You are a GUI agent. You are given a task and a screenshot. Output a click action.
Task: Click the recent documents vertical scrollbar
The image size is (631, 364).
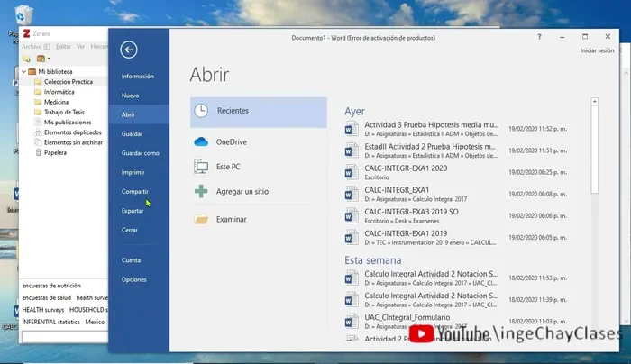593,144
